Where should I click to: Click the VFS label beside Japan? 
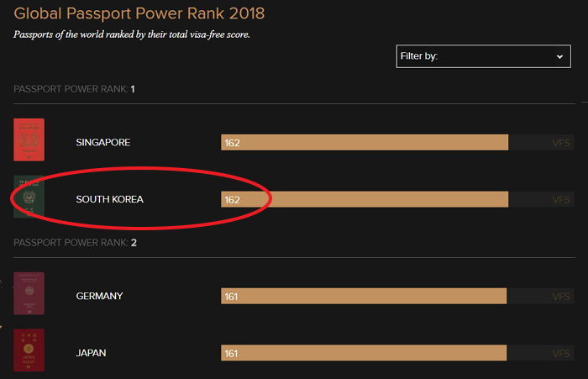pos(561,354)
